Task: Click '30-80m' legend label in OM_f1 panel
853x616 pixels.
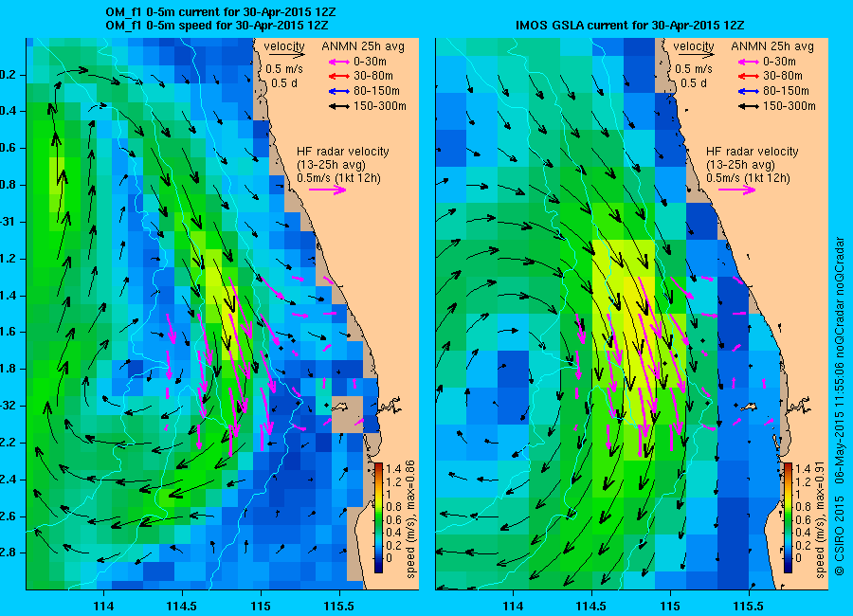Action: click(x=373, y=76)
